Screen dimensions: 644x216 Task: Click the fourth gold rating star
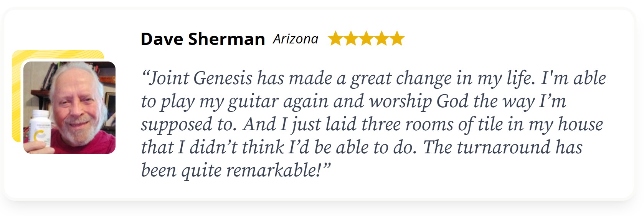click(381, 39)
